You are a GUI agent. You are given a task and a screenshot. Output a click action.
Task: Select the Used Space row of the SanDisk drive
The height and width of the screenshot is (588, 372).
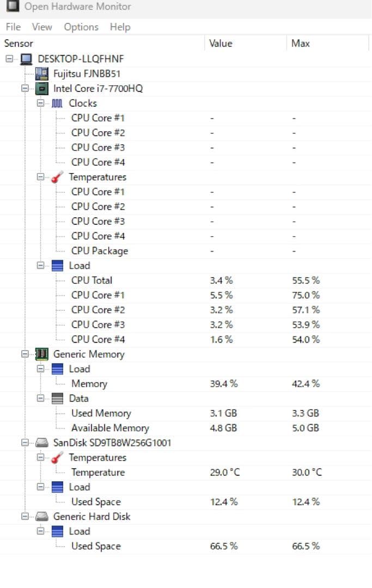(97, 501)
